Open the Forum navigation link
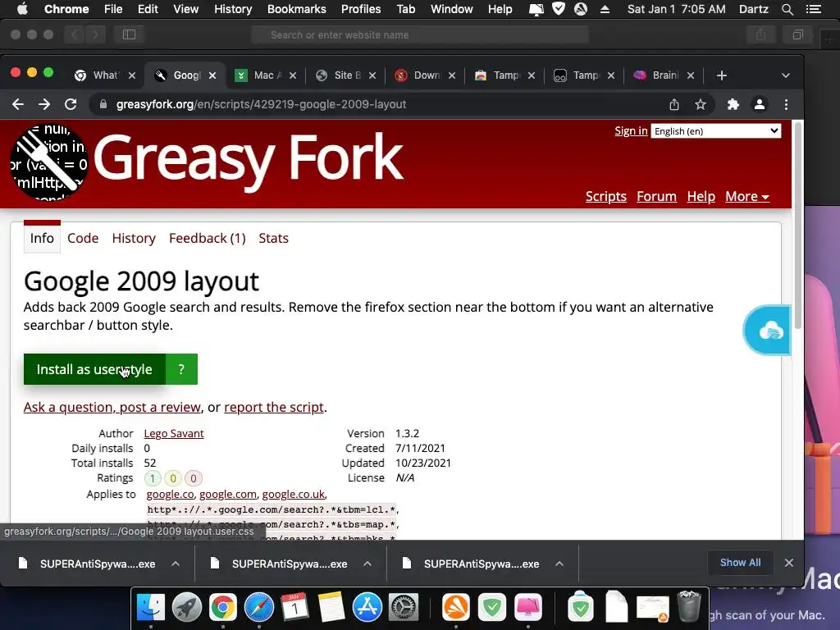Screen dimensions: 840x630 (656, 197)
